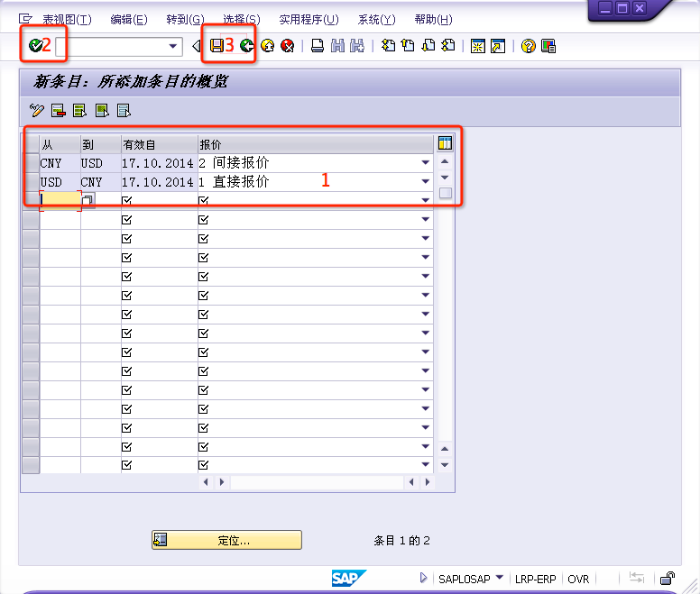Click the LRP-ERP status bar entry

pos(535,579)
